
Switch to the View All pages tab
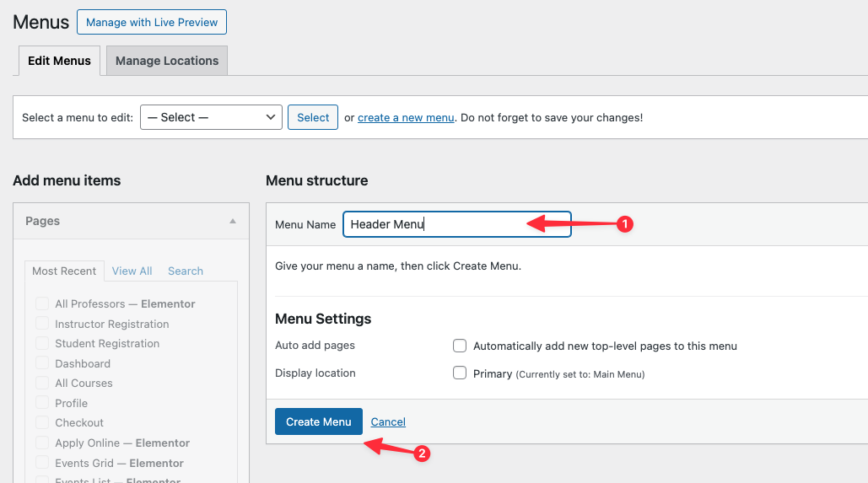(132, 271)
